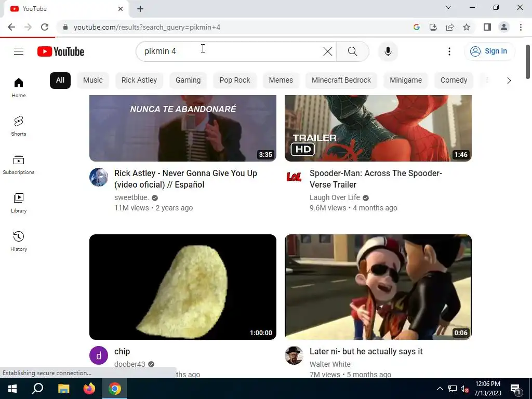This screenshot has height=399, width=532.
Task: Play the chip video thumbnail
Action: [x=183, y=287]
